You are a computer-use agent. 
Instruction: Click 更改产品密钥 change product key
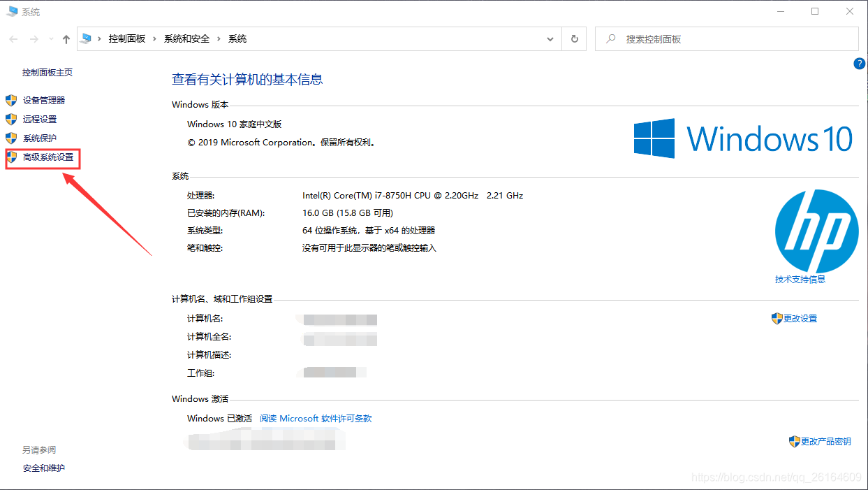pos(826,442)
